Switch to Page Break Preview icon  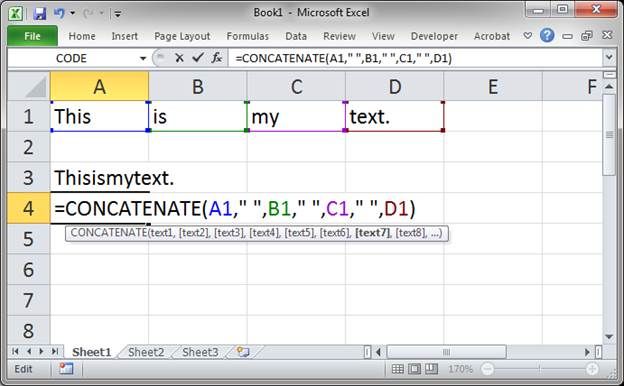431,369
